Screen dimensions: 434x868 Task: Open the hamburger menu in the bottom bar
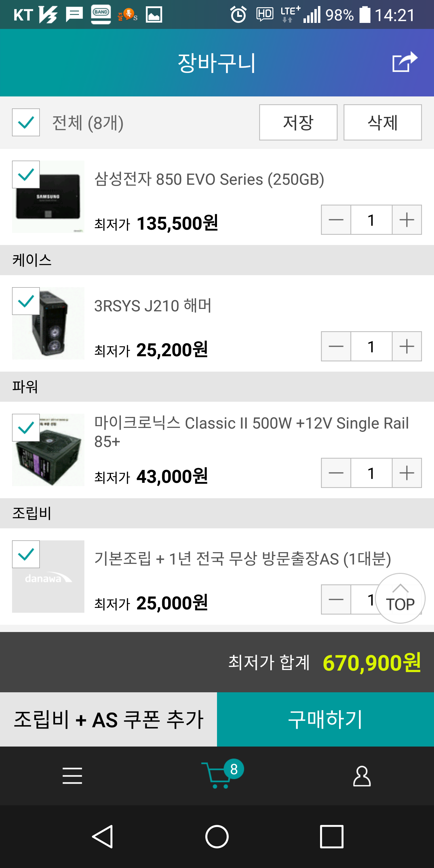point(72,776)
